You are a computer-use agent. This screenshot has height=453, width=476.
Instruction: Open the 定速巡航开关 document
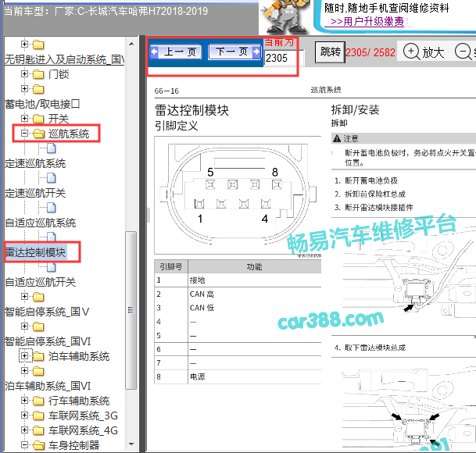pyautogui.click(x=35, y=193)
